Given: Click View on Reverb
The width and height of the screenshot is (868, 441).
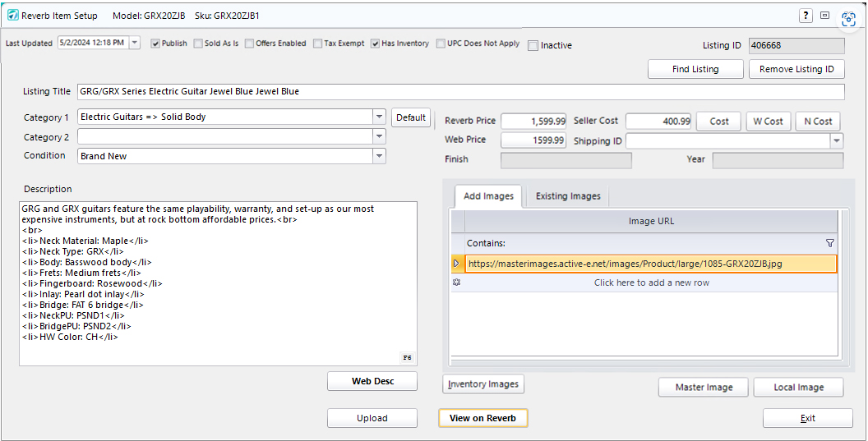Looking at the screenshot, I should pos(482,418).
